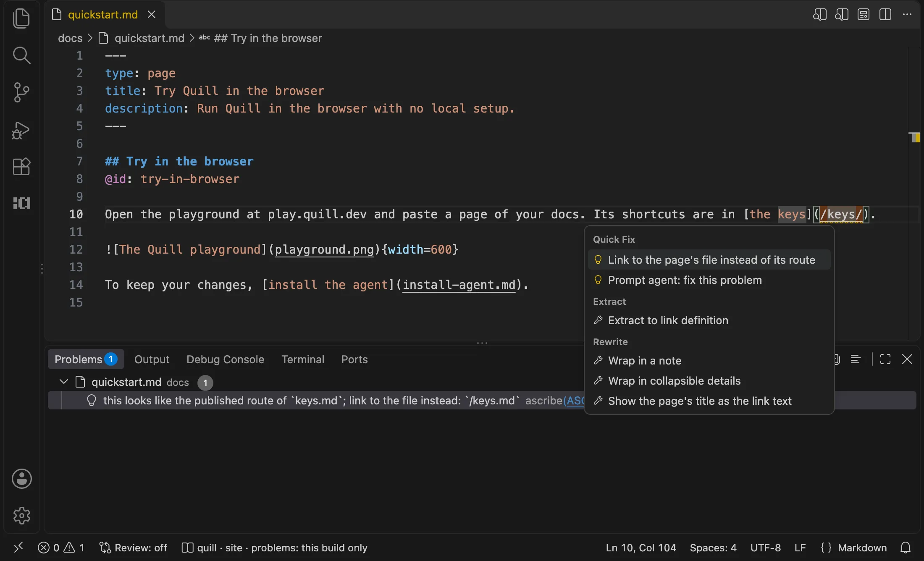Change UTF-8 encoding in status bar
The image size is (924, 561).
(x=766, y=548)
